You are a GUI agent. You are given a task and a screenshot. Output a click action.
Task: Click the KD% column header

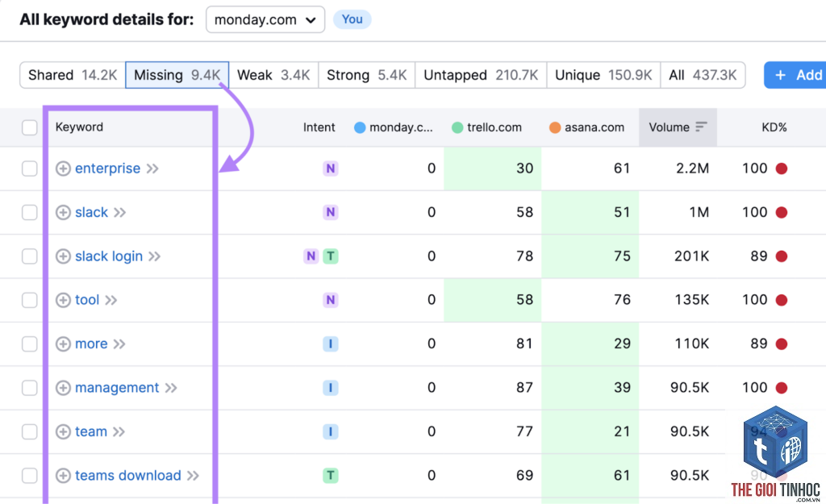pos(774,127)
